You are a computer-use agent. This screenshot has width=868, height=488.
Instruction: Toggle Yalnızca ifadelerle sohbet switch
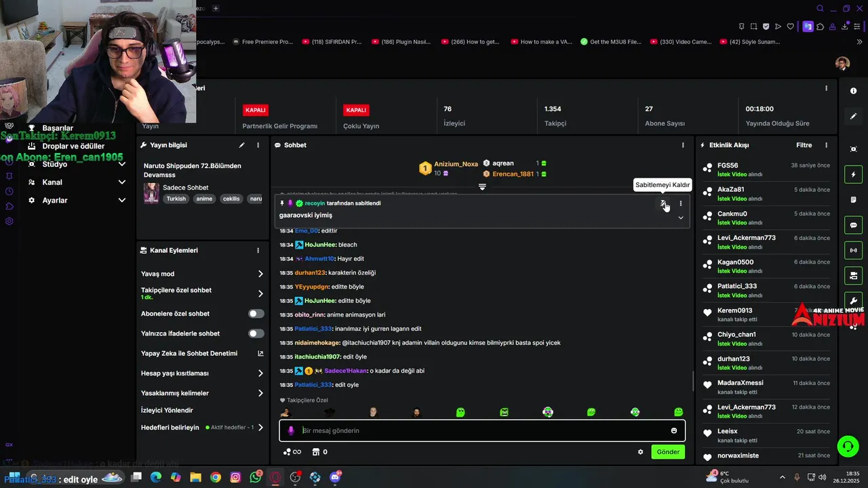click(x=256, y=333)
